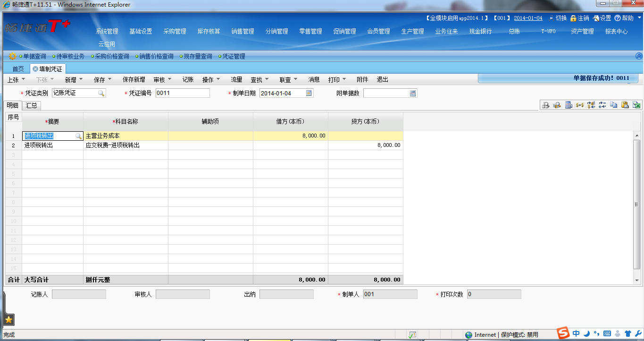
Task: Click the plus-minus swap arrows icon
Action: [602, 105]
